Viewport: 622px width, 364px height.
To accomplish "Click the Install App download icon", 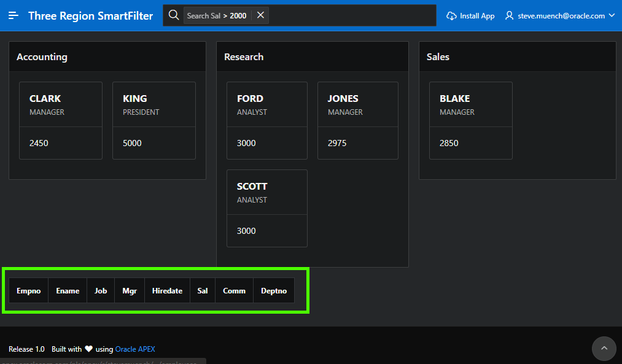I will (x=452, y=16).
